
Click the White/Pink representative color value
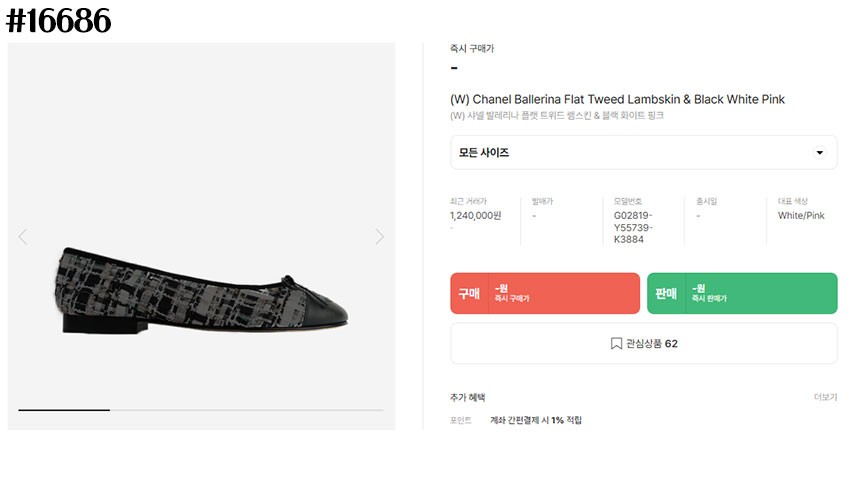(x=801, y=215)
